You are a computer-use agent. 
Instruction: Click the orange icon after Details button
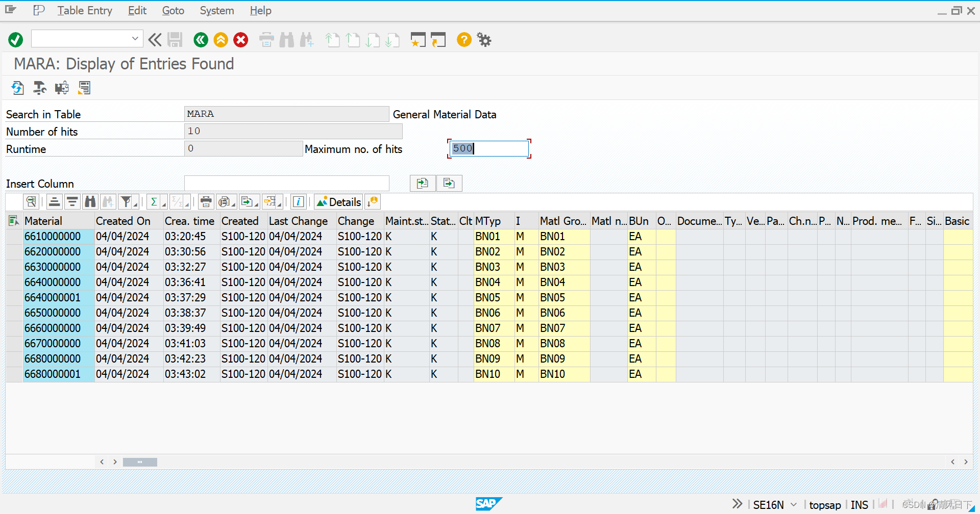373,202
